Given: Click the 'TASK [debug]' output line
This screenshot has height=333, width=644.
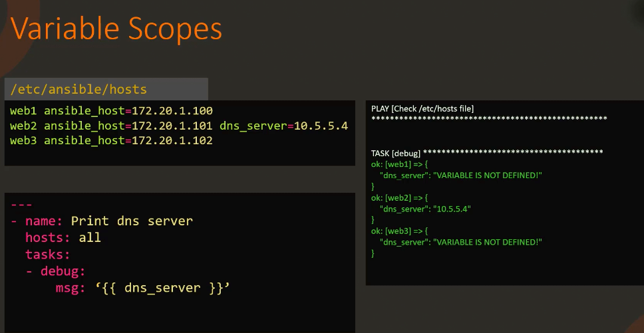Looking at the screenshot, I should coord(487,154).
